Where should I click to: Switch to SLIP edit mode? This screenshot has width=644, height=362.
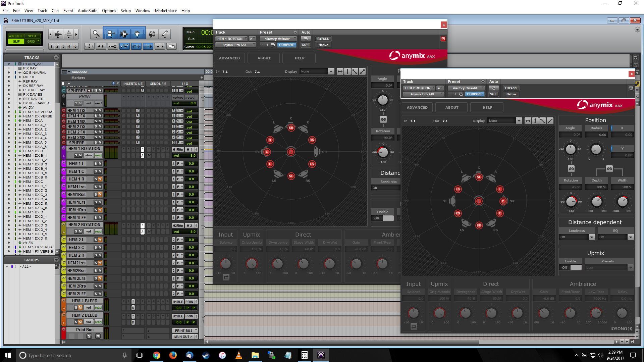coord(16,41)
